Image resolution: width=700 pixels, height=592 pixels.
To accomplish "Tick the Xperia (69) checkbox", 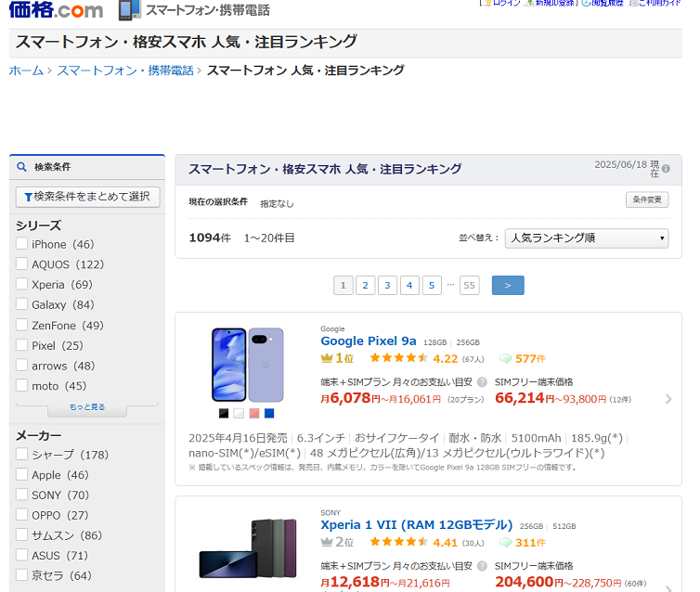I will (x=22, y=284).
